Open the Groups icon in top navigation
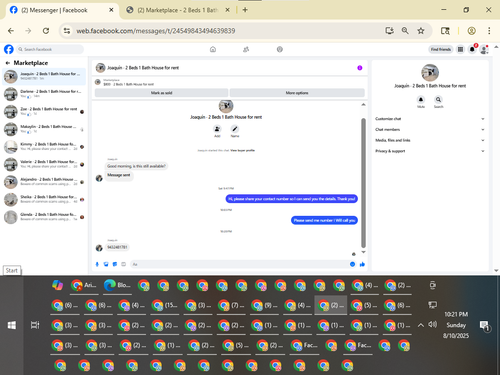Image resolution: width=500 pixels, height=375 pixels. tap(280, 49)
